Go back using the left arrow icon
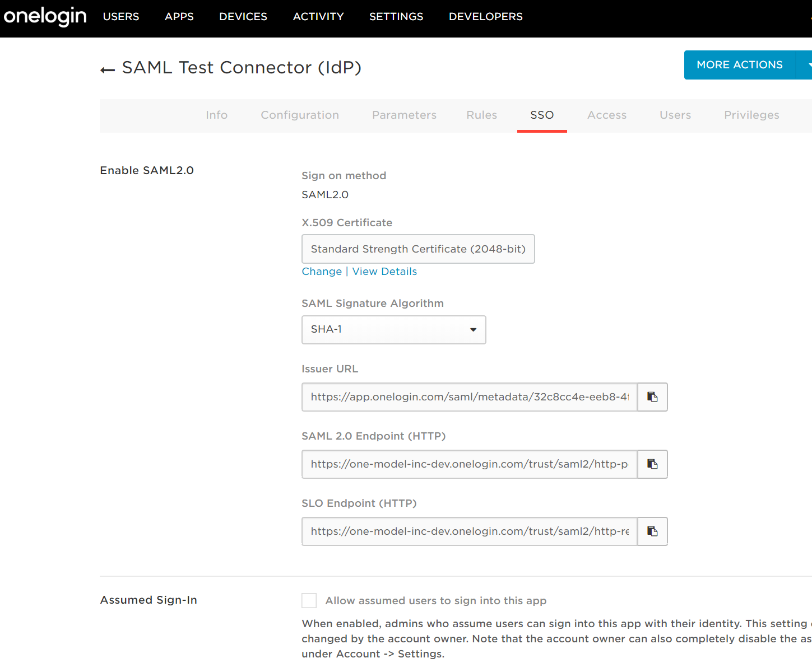The image size is (812, 672). tap(107, 70)
